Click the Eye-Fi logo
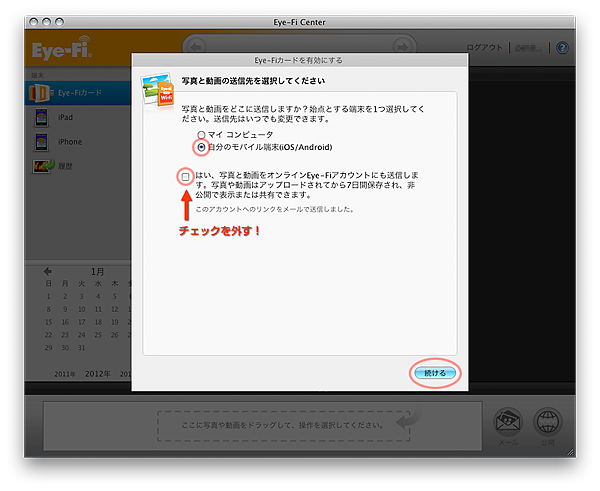Image resolution: width=600 pixels, height=491 pixels. click(62, 48)
